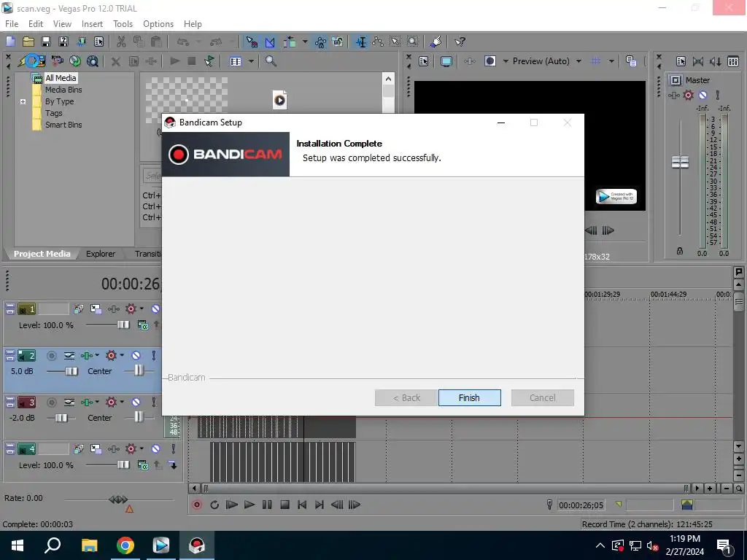Switch to the Explorer tab
The image size is (747, 560).
tap(101, 254)
